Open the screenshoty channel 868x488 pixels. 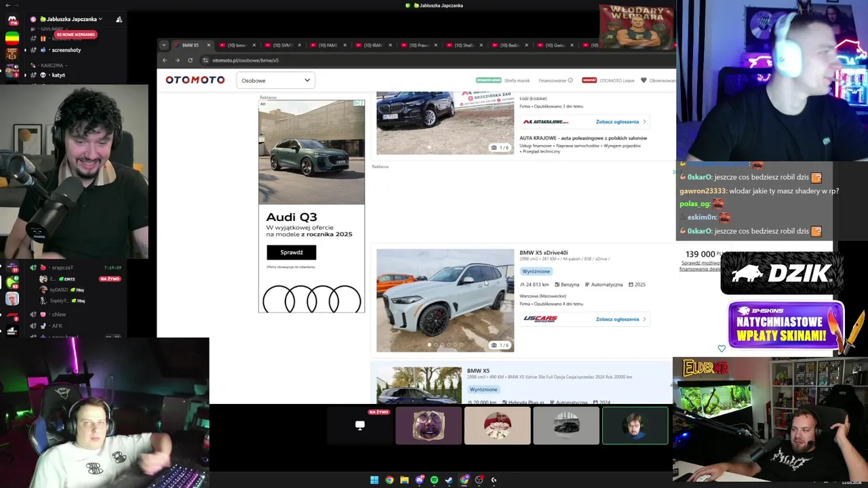pyautogui.click(x=66, y=50)
